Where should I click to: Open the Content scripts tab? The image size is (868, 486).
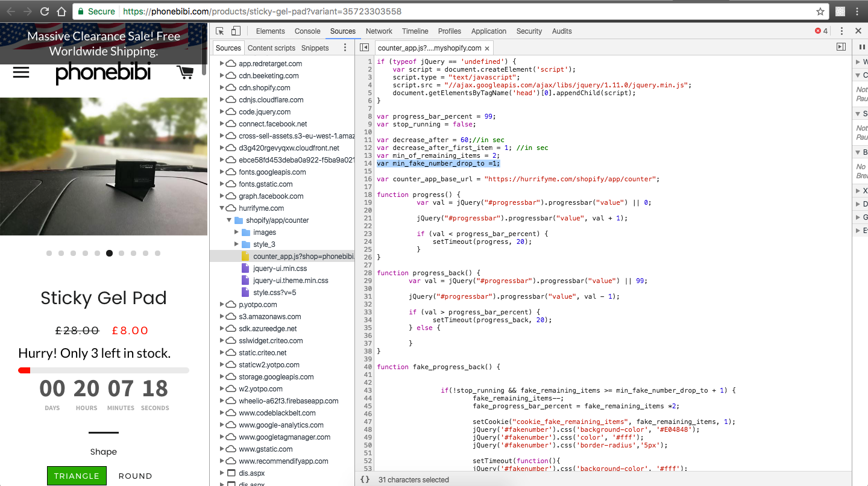(271, 48)
